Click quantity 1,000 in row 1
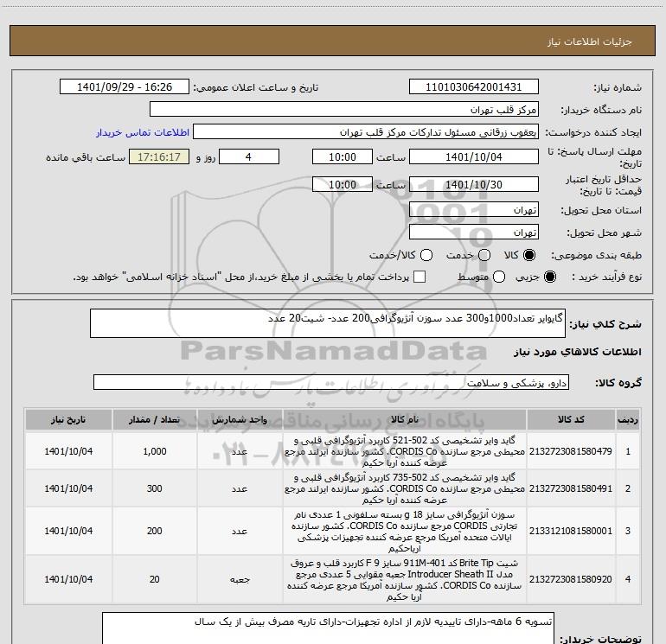Image resolution: width=666 pixels, height=644 pixels. tap(155, 451)
